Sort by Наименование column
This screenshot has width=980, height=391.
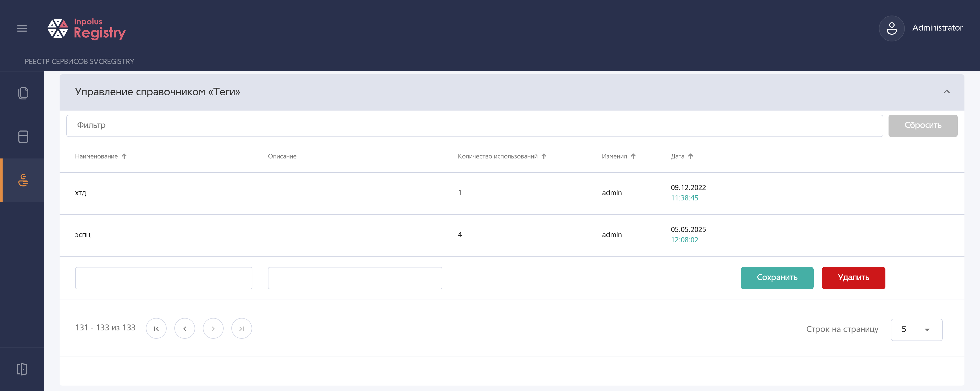tap(101, 156)
